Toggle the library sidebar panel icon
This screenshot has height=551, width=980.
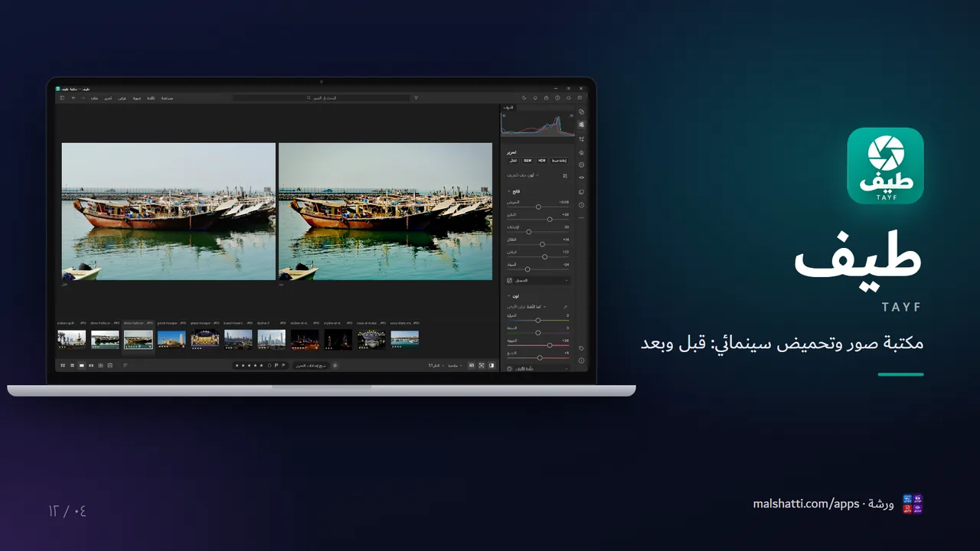(62, 98)
